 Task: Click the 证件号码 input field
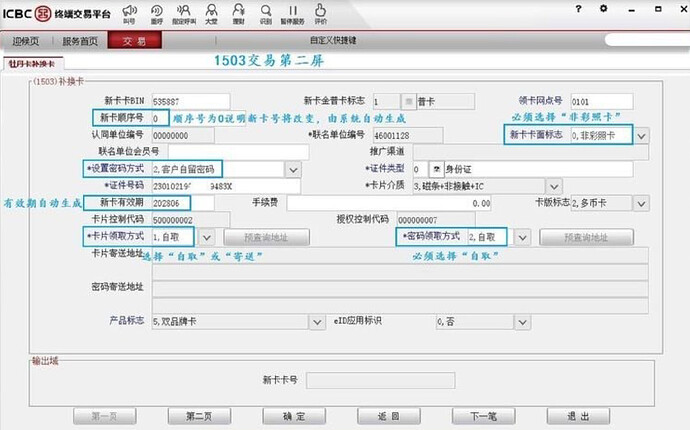(x=226, y=186)
